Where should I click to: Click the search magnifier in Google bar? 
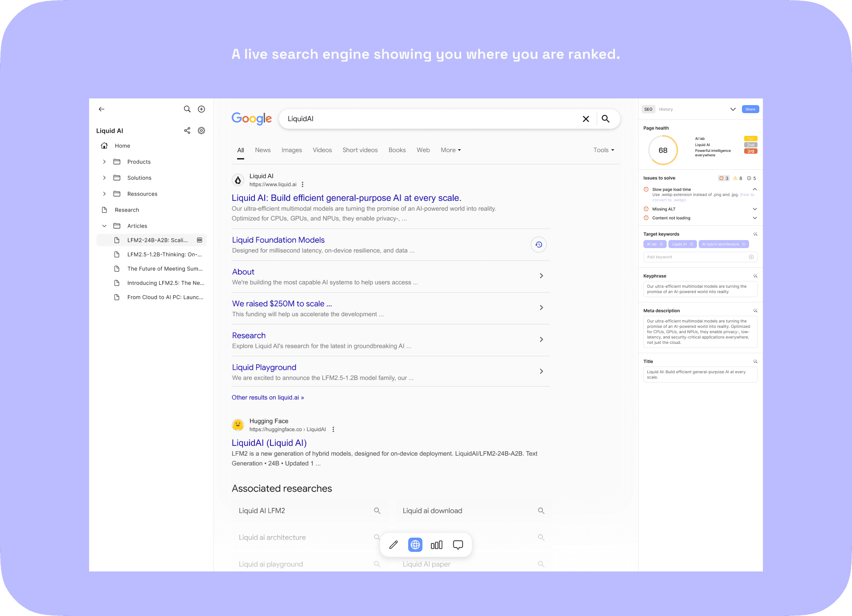[606, 119]
